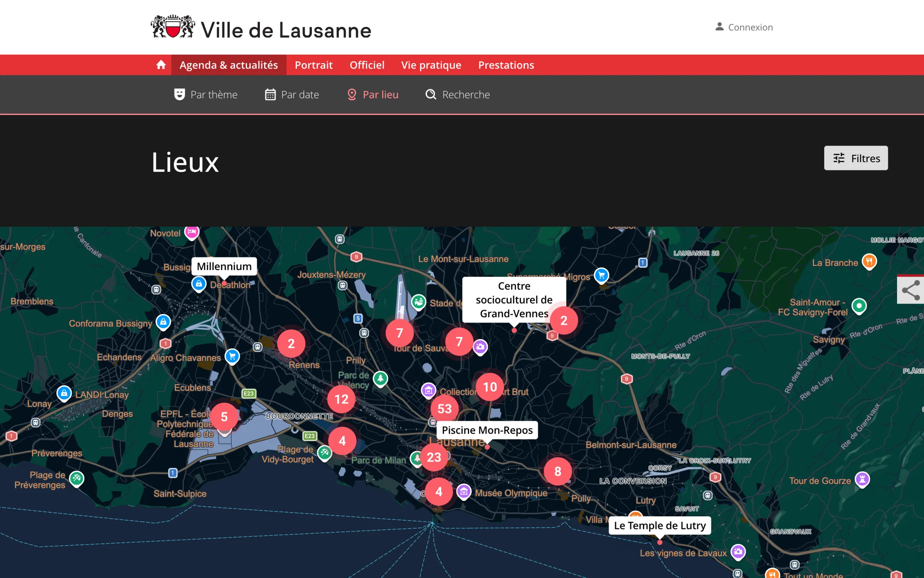Image resolution: width=924 pixels, height=578 pixels.
Task: Click the Millennium location label
Action: coord(224,266)
